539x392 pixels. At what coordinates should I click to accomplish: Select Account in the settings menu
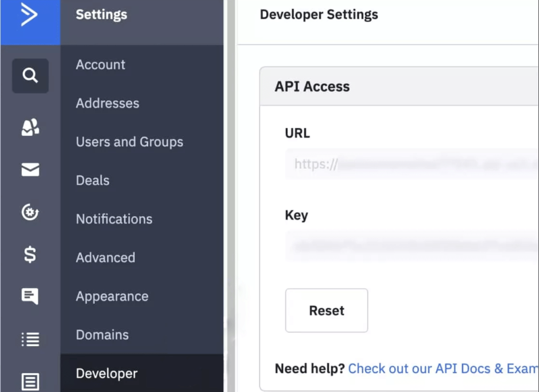(101, 65)
